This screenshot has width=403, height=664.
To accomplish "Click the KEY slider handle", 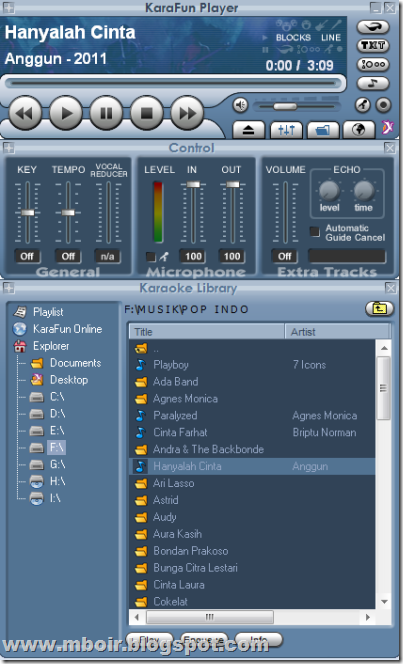I will (28, 212).
